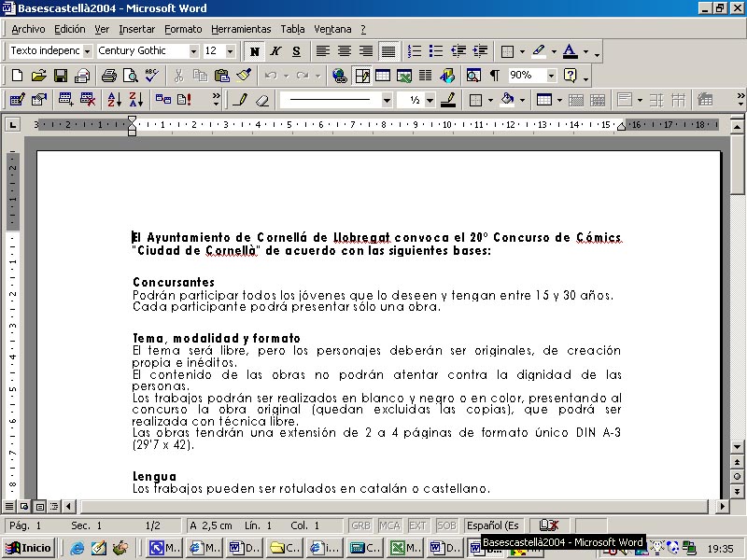This screenshot has width=747, height=560.
Task: Open the Columns layout button
Action: pos(426,76)
